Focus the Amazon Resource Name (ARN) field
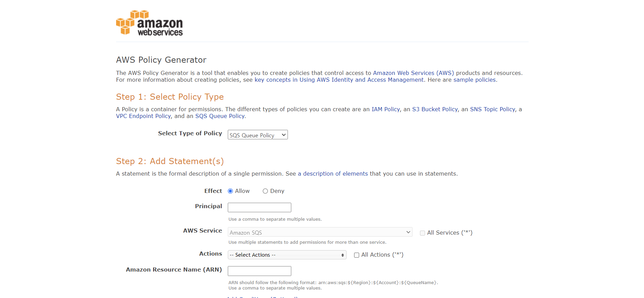This screenshot has width=644, height=298. coord(259,271)
